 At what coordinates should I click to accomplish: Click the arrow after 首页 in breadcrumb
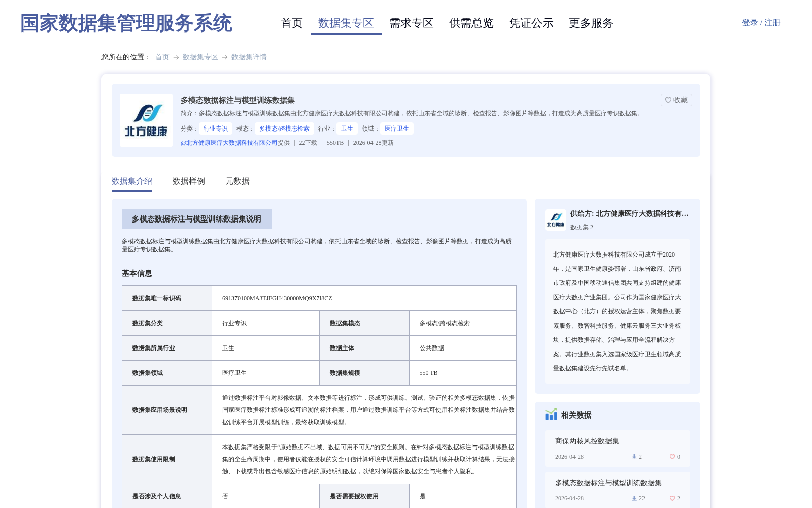[x=176, y=57]
